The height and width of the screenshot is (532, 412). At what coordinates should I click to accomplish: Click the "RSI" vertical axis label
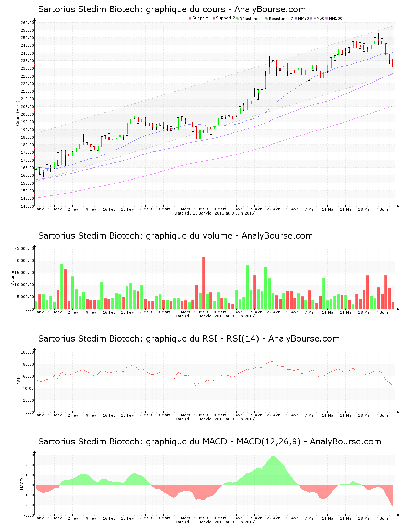19,381
